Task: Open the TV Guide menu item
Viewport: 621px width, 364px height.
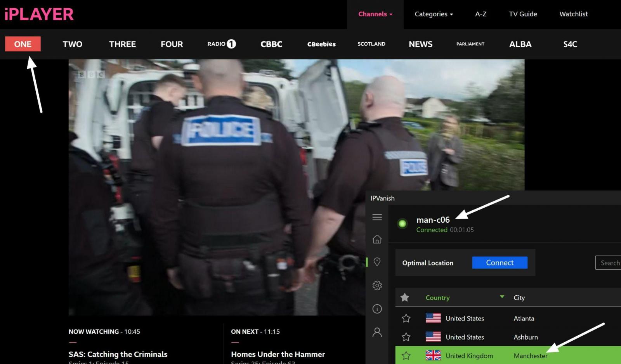Action: [x=522, y=14]
